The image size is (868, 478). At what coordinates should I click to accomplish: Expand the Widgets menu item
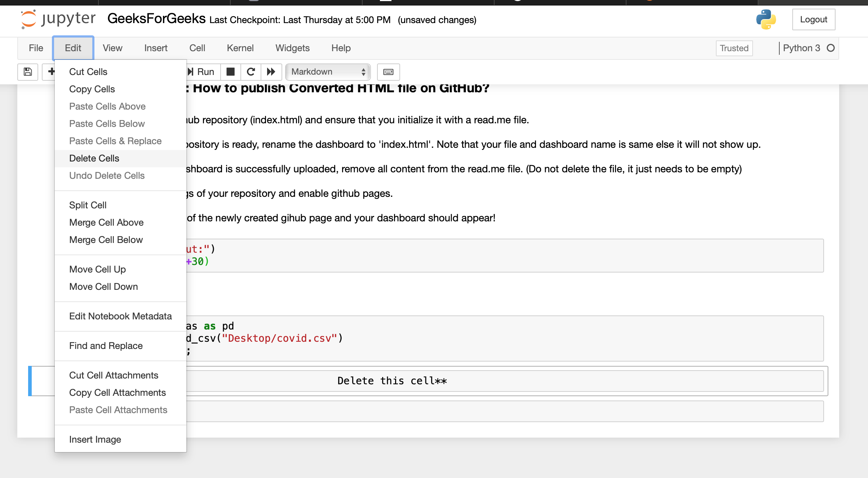click(x=292, y=48)
